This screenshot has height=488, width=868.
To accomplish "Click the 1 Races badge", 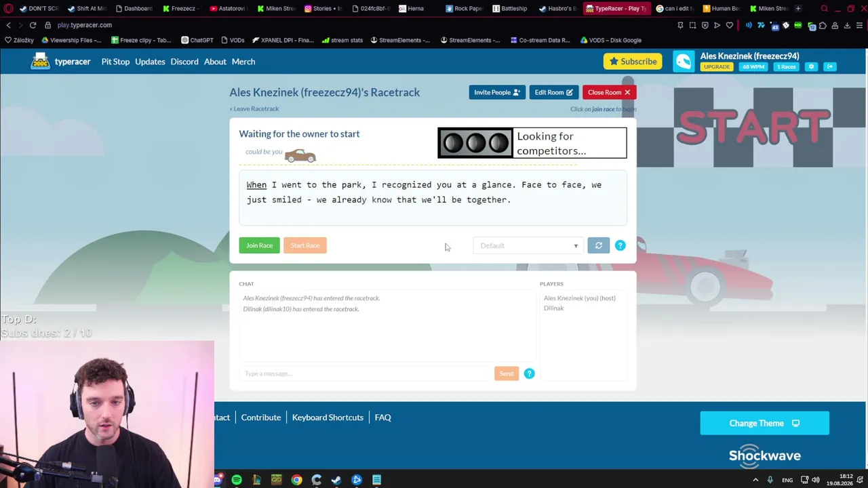I will [x=787, y=67].
